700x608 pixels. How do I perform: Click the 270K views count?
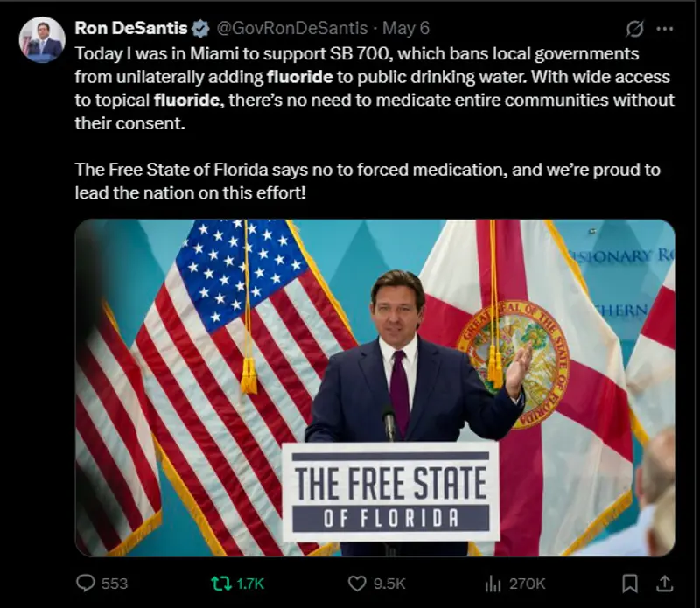tap(527, 583)
